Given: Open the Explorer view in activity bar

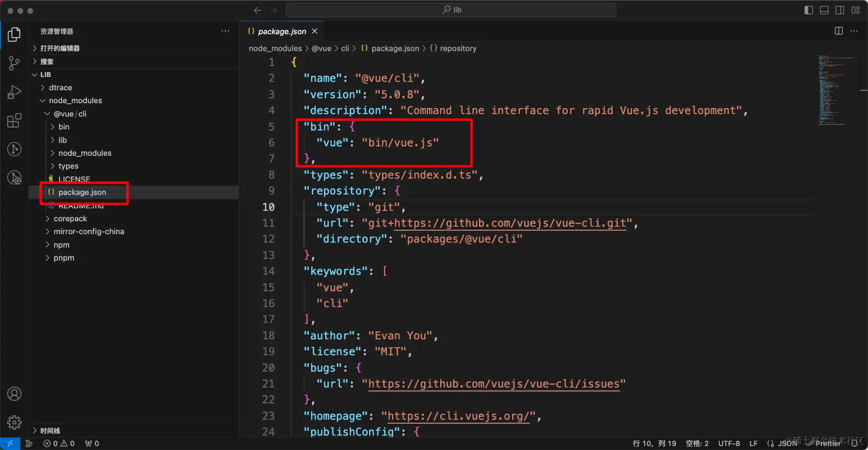Looking at the screenshot, I should [14, 35].
